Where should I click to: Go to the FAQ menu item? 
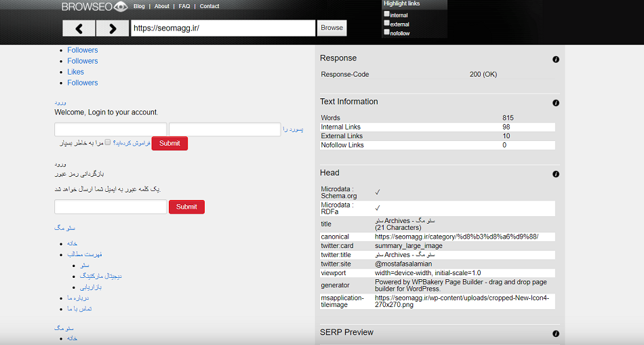pyautogui.click(x=184, y=7)
